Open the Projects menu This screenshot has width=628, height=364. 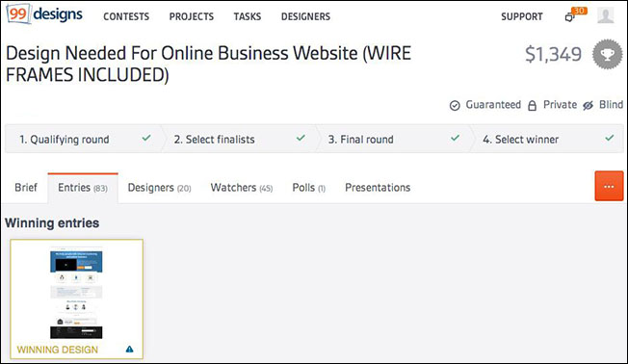(x=192, y=16)
